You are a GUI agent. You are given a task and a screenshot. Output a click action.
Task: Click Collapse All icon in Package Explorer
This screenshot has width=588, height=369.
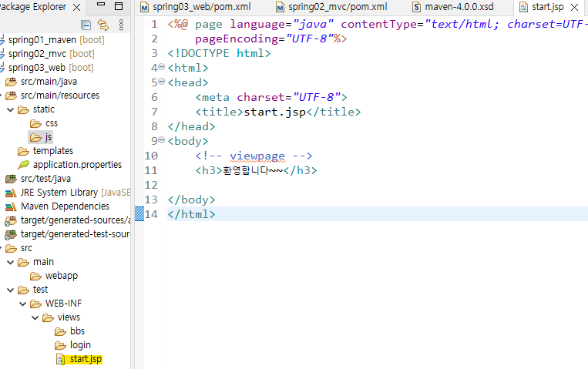[x=86, y=25]
